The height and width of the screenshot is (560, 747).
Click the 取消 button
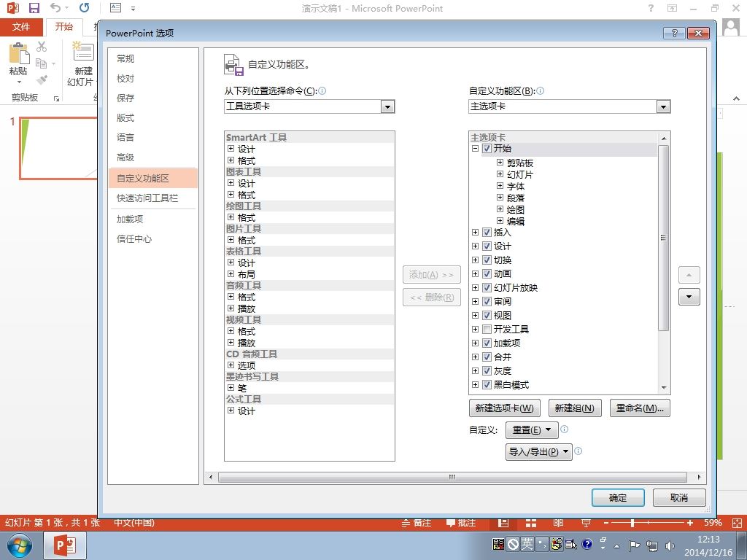679,497
